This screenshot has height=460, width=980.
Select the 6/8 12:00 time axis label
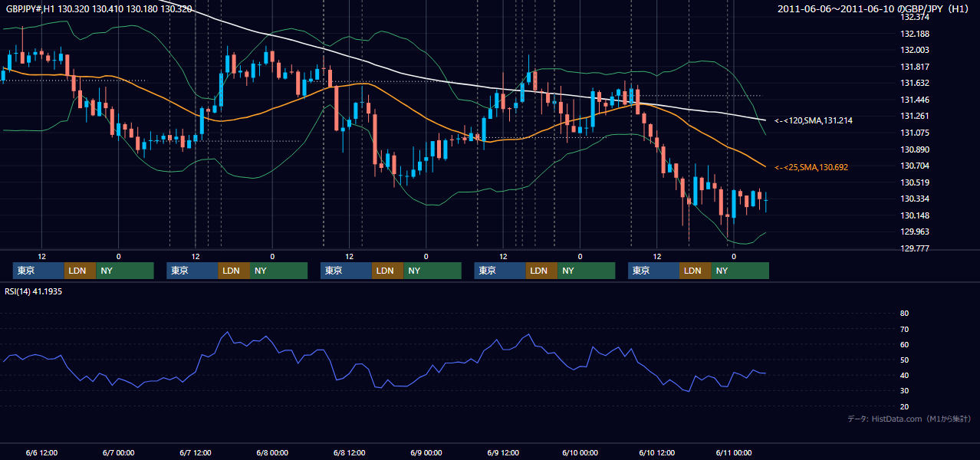tap(349, 453)
